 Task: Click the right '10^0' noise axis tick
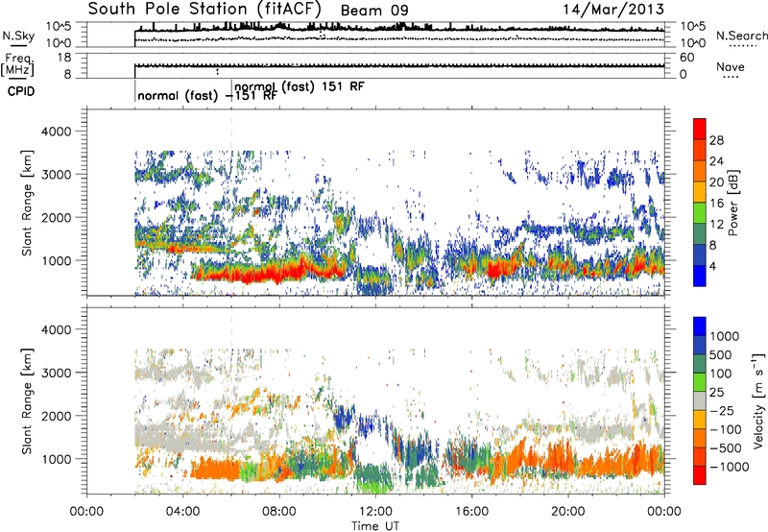[692, 43]
